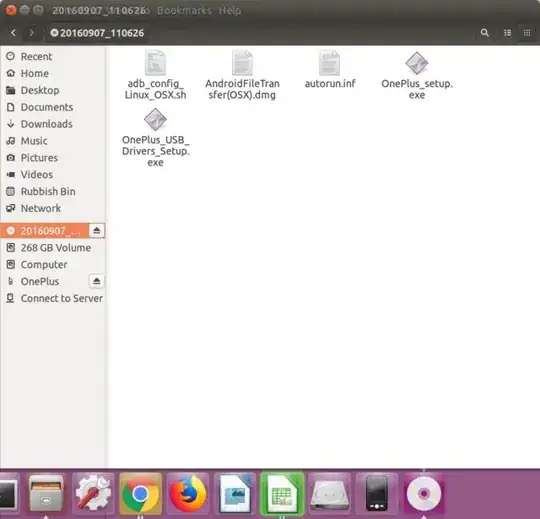The image size is (540, 519).
Task: Go forward with the right arrow
Action: (x=31, y=33)
